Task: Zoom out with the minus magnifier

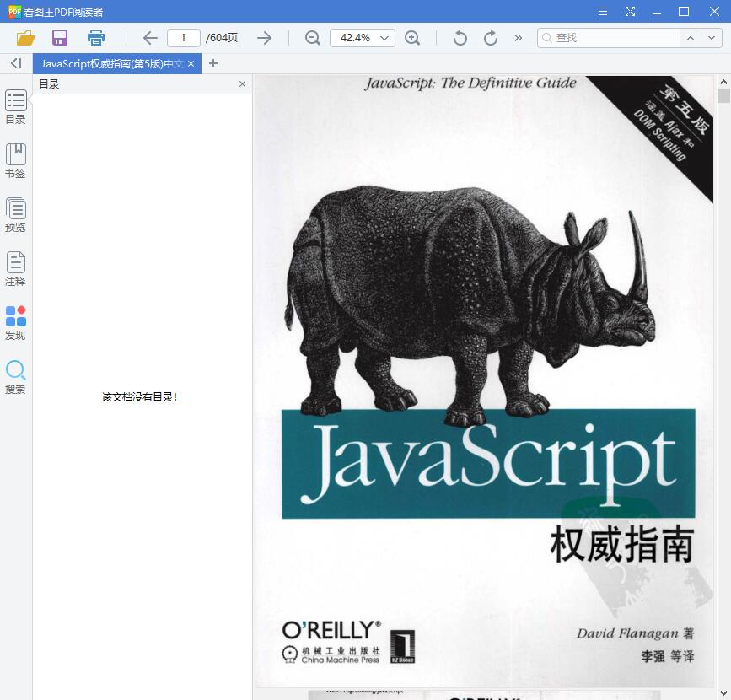Action: (x=312, y=38)
